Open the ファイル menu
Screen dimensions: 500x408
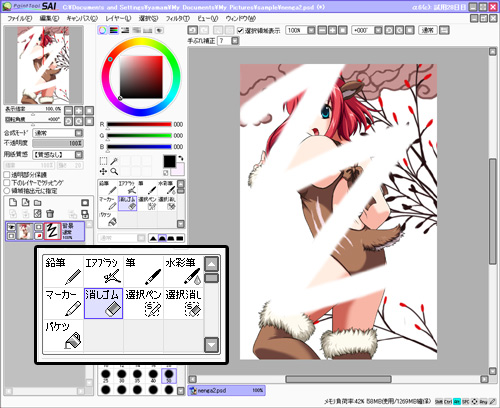tap(19, 18)
